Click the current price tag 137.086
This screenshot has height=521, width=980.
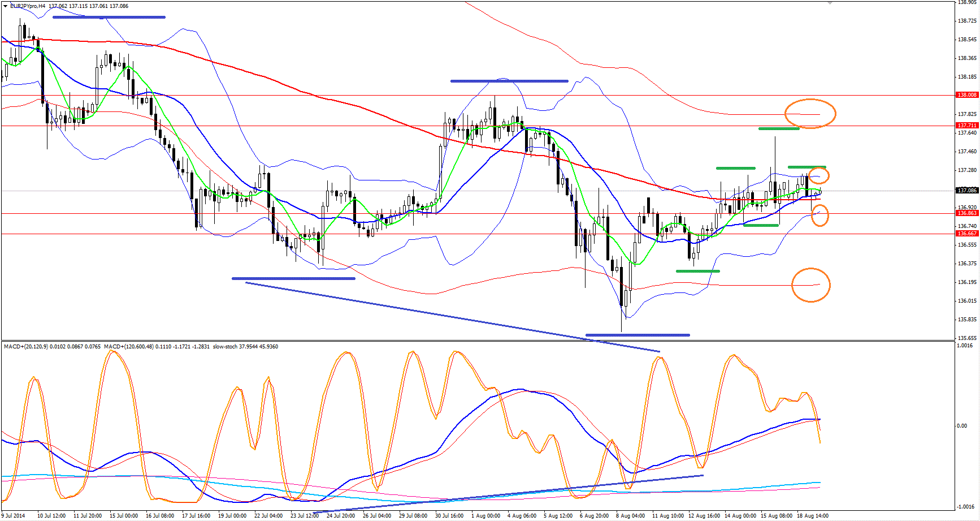click(x=966, y=191)
